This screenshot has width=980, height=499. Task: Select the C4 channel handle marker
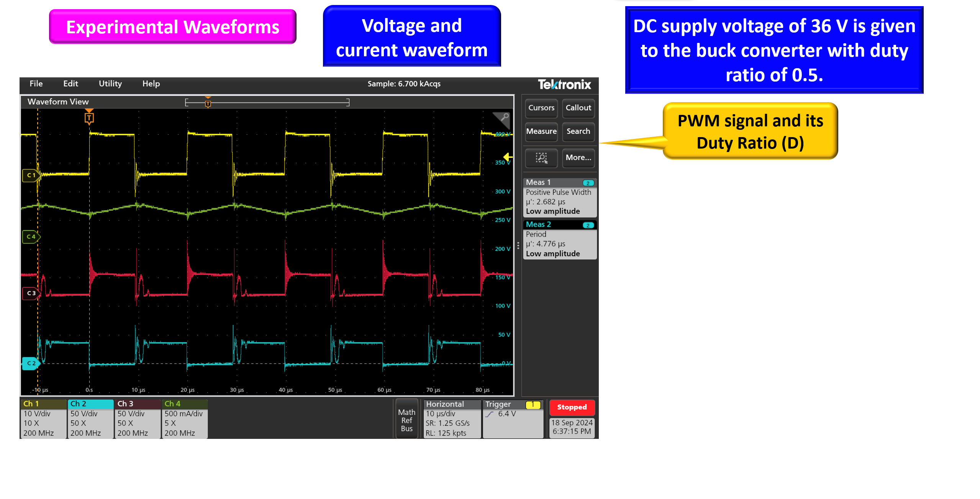(x=31, y=237)
